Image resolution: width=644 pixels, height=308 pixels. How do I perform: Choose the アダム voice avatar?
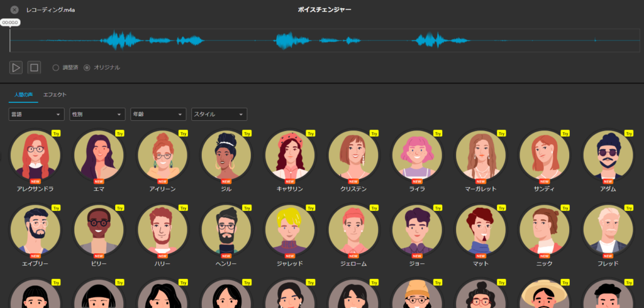point(608,156)
